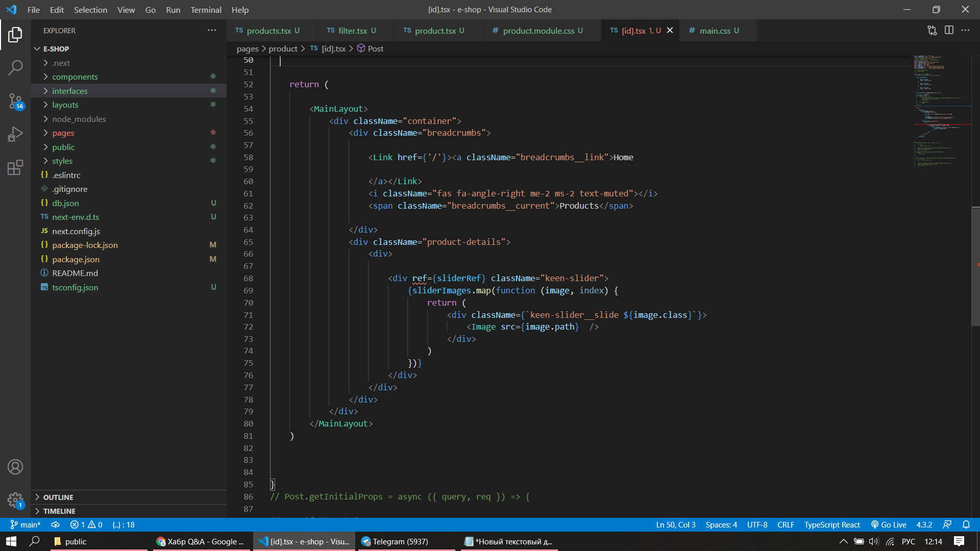Open the Terminal menu
The width and height of the screenshot is (980, 551).
pos(206,10)
